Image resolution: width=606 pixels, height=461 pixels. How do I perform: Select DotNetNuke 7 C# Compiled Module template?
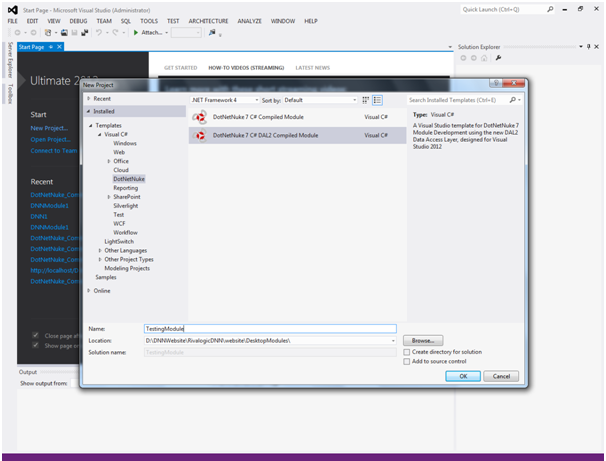(x=297, y=117)
